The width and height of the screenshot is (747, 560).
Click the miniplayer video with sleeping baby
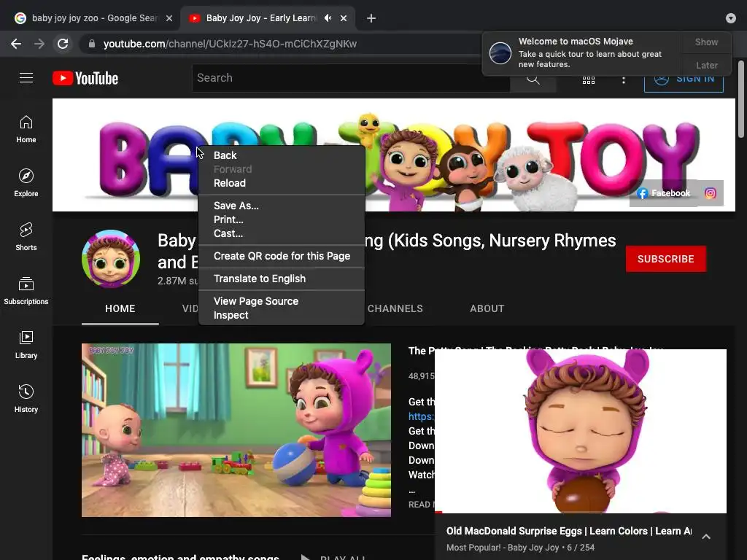581,431
